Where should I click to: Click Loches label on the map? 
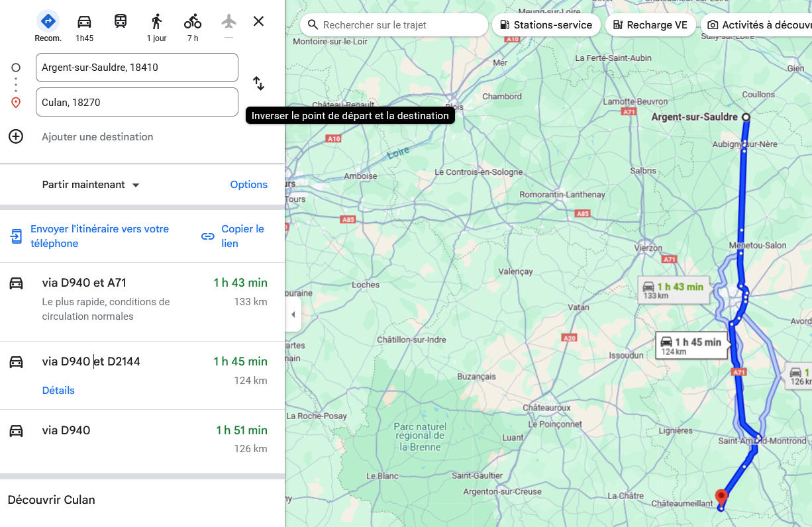point(366,285)
